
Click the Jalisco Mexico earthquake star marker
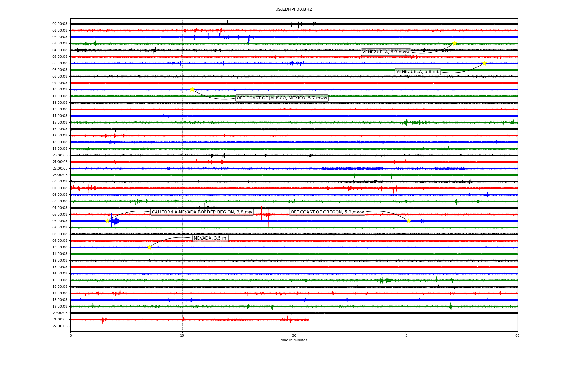[x=192, y=90]
